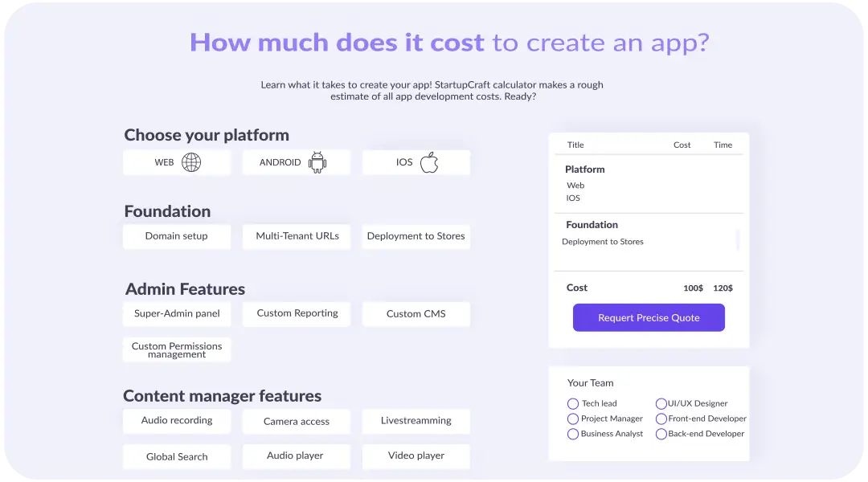
Task: Add the Livestreaming feature
Action: pos(416,421)
